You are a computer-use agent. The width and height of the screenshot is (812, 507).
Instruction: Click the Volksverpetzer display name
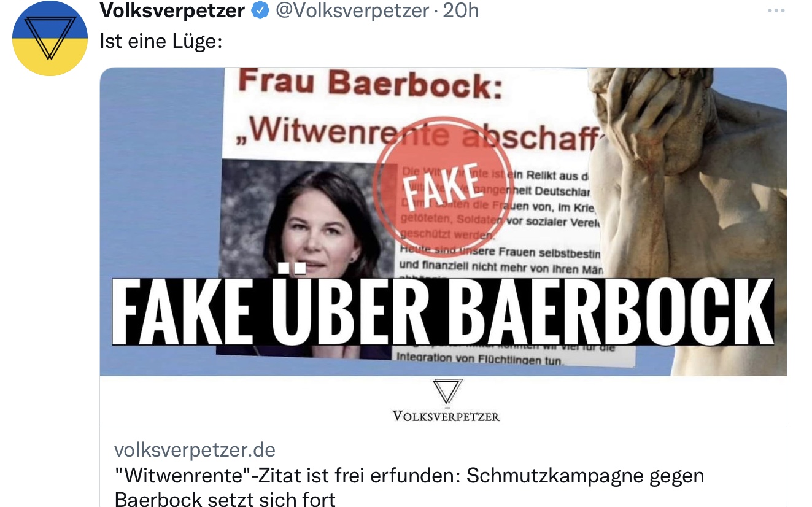pos(173,10)
